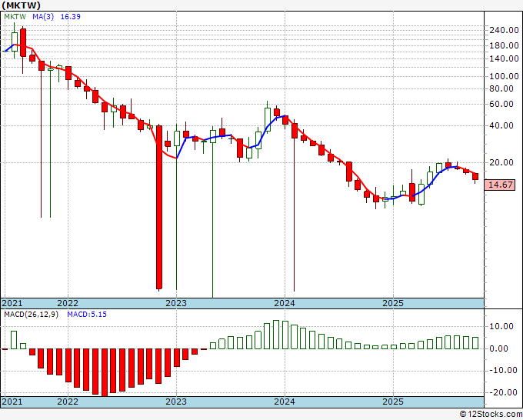523x420 pixels.
Task: Click the MKTW legend label
Action: (15, 17)
